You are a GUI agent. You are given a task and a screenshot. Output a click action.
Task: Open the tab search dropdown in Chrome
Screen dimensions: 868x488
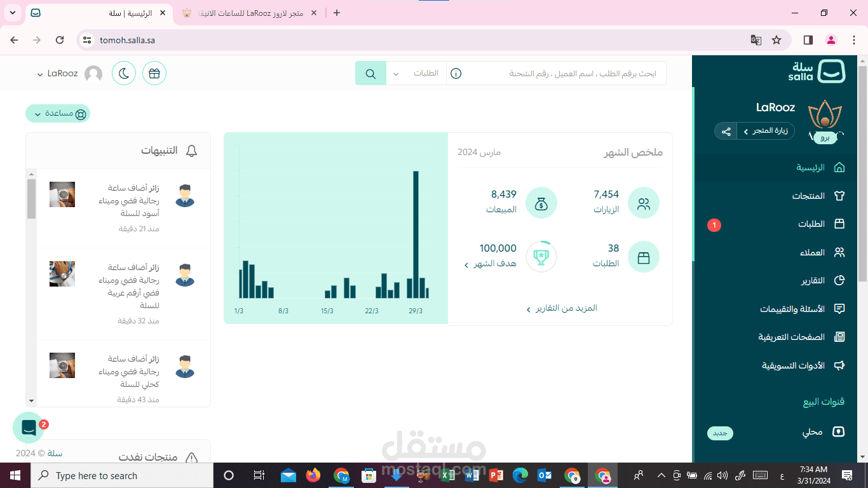[x=13, y=13]
